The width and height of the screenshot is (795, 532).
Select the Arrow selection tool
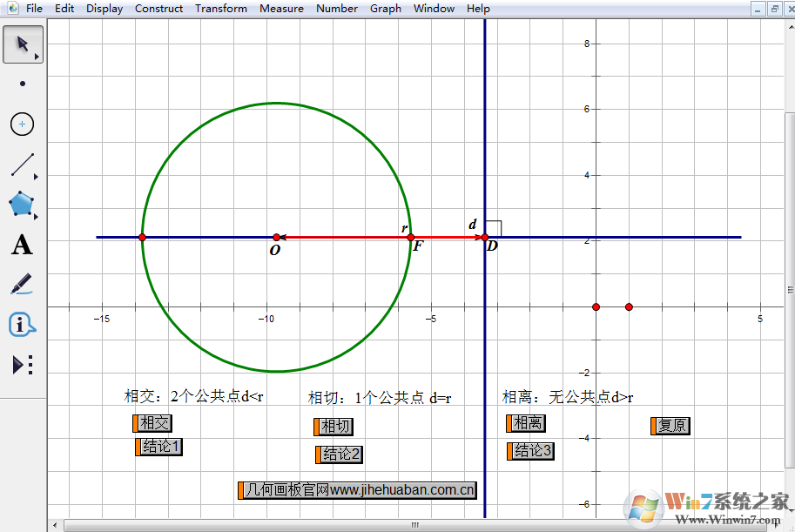point(23,44)
